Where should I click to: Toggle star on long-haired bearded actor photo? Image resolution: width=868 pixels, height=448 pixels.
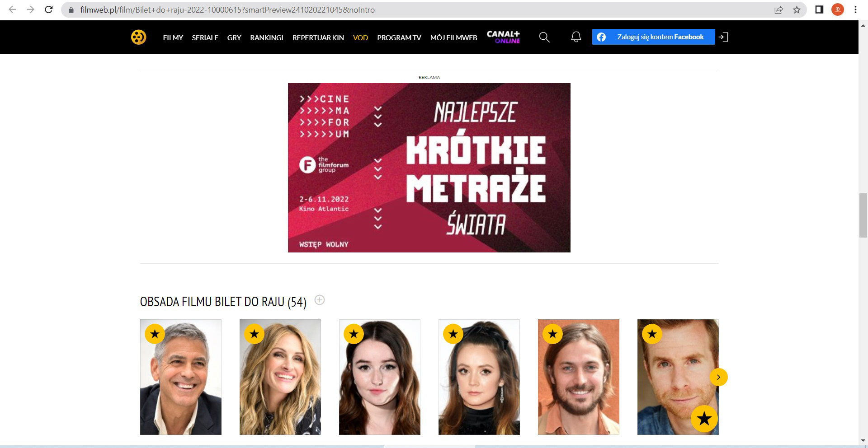(x=552, y=334)
